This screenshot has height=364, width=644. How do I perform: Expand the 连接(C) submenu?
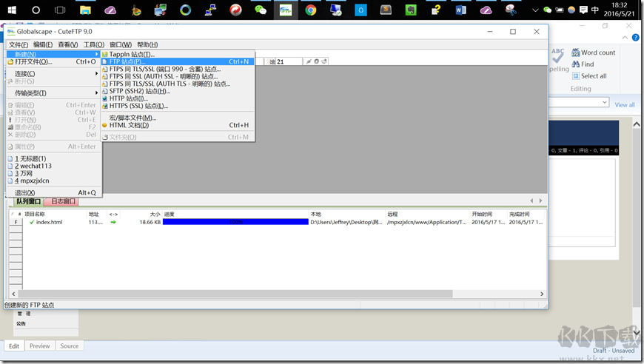(x=53, y=73)
